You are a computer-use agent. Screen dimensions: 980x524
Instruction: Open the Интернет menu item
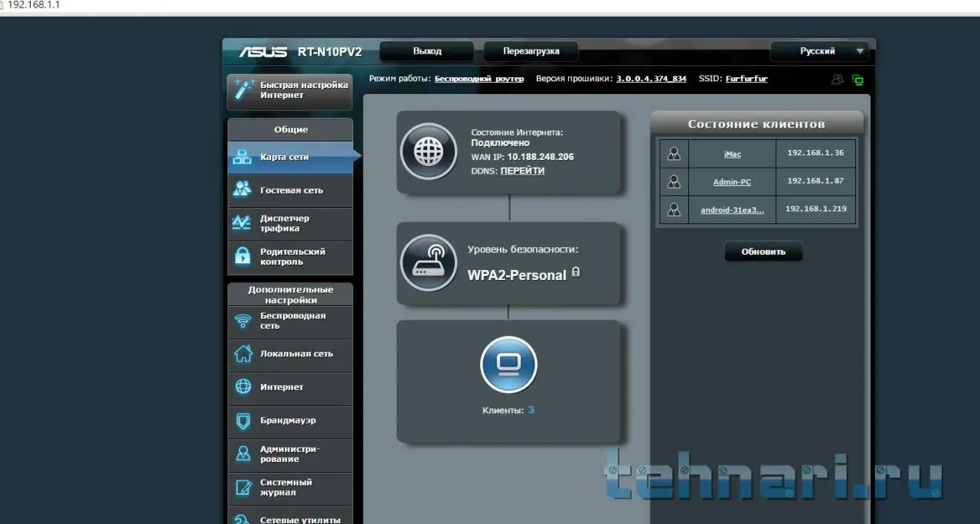click(x=290, y=388)
